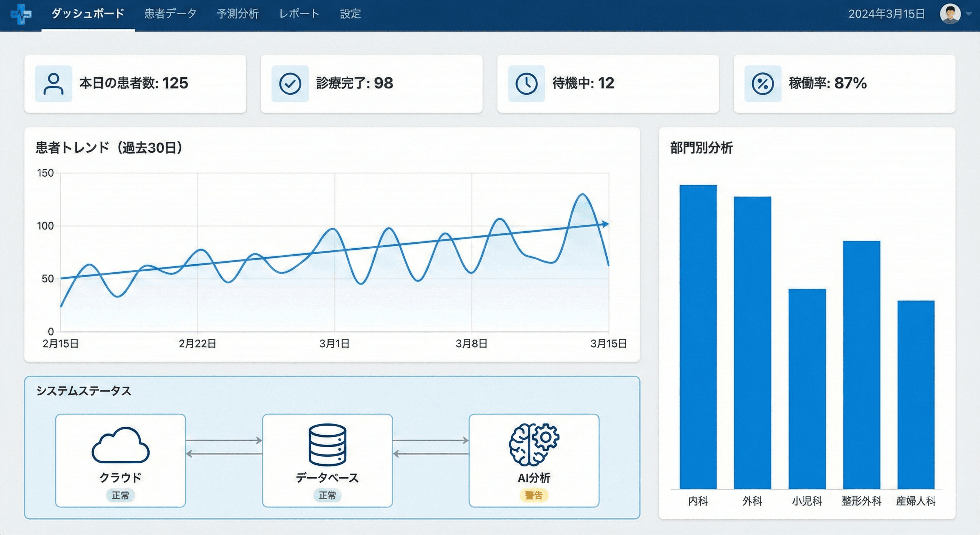Image resolution: width=980 pixels, height=535 pixels.
Task: Expand the dropdown arrow beside avatar
Action: pos(969,14)
